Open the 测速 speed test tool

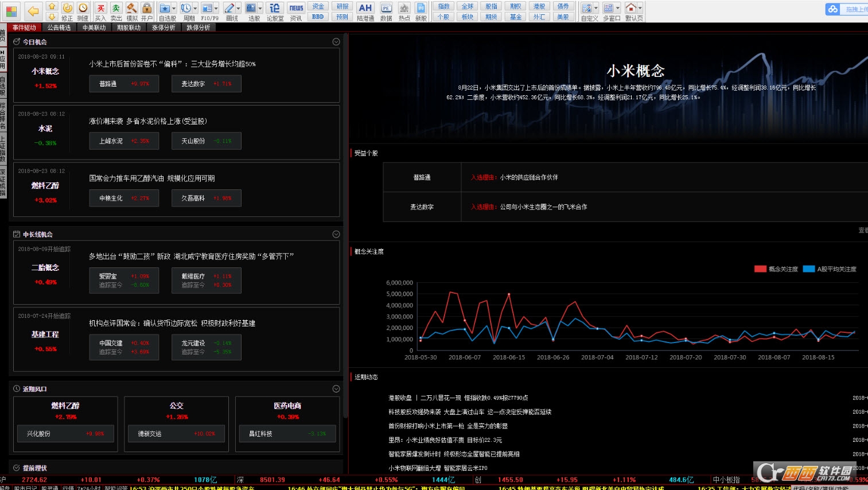pyautogui.click(x=83, y=11)
